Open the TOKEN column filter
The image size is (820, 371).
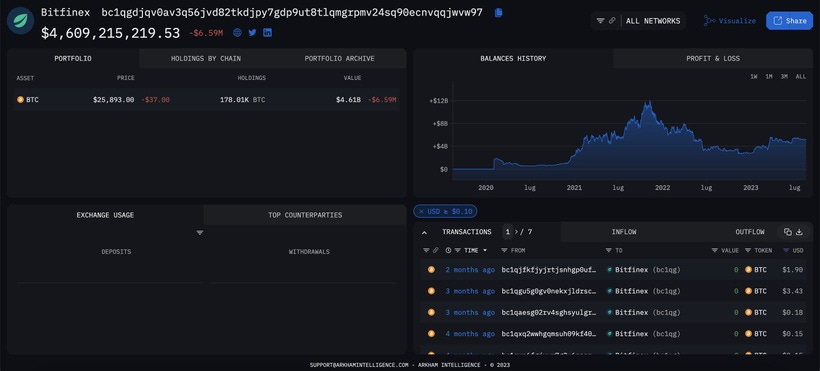click(x=748, y=251)
